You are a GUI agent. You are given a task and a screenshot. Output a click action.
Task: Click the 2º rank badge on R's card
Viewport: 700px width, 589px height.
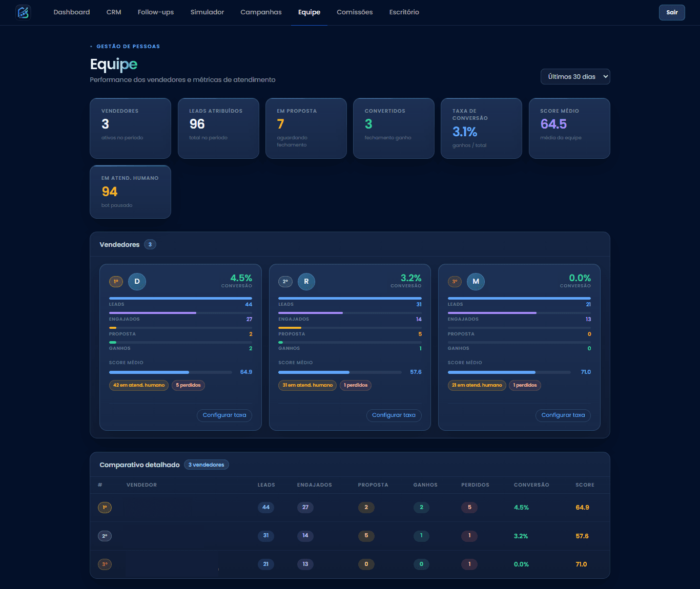pyautogui.click(x=285, y=281)
